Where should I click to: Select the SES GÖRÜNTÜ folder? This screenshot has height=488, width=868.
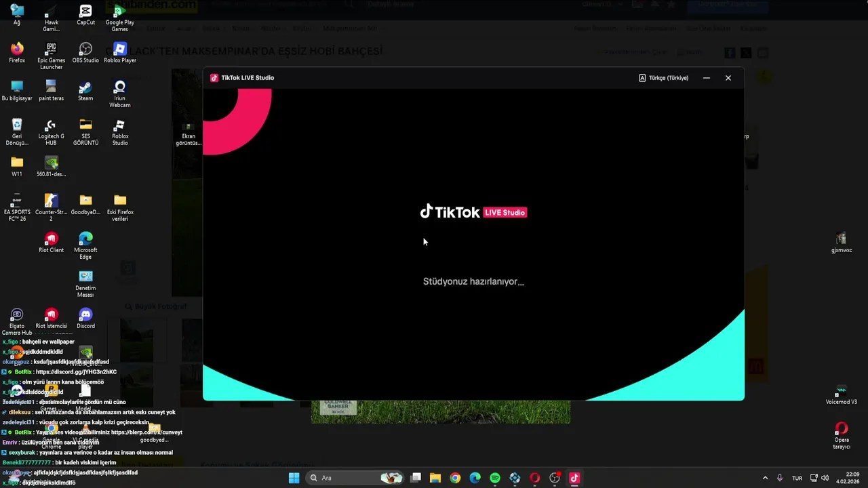coord(85,132)
